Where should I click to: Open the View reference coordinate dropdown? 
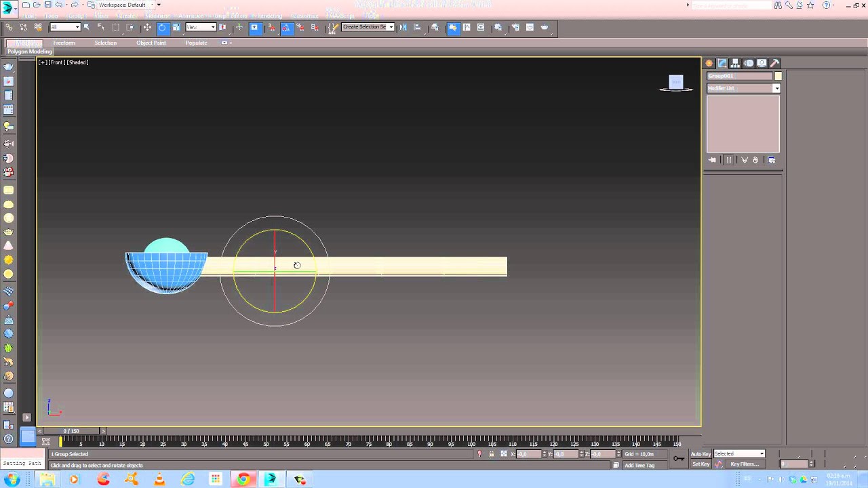(201, 27)
